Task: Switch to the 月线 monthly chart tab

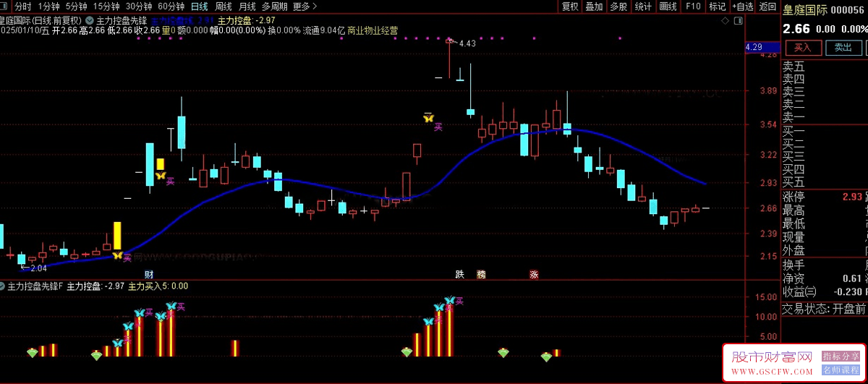Action: pos(247,7)
